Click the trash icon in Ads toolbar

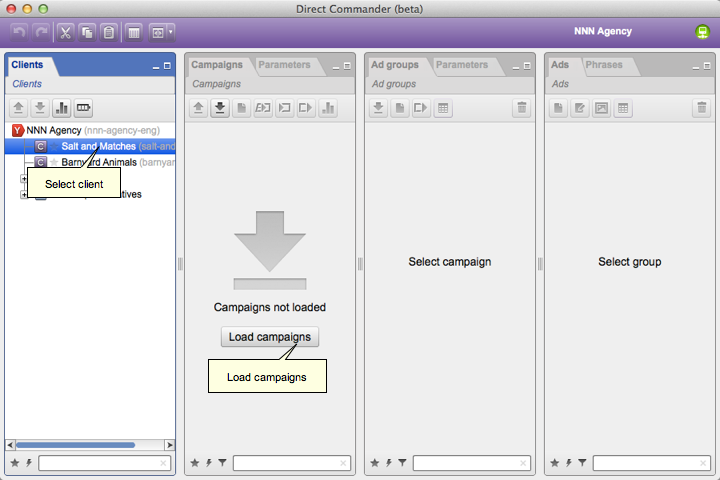tap(702, 108)
